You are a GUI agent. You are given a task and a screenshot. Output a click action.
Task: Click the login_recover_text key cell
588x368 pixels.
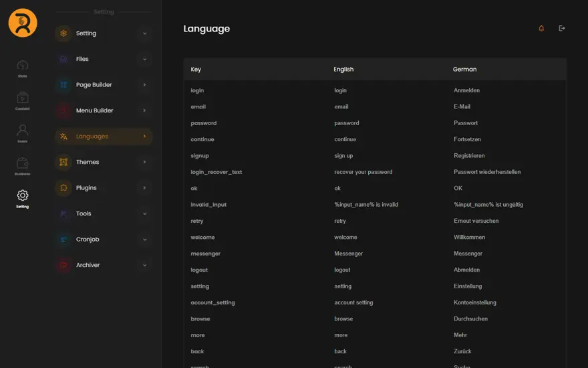pos(216,172)
